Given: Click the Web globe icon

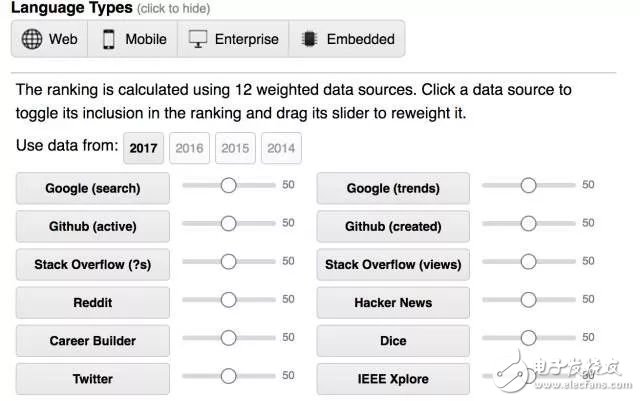Looking at the screenshot, I should click(32, 39).
